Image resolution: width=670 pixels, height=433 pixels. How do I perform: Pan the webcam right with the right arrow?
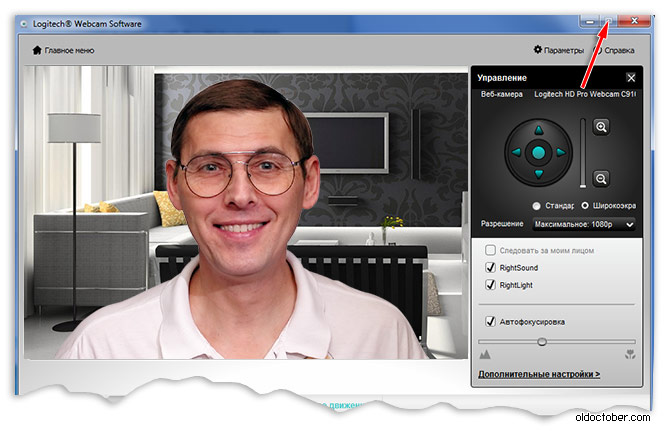click(x=561, y=152)
